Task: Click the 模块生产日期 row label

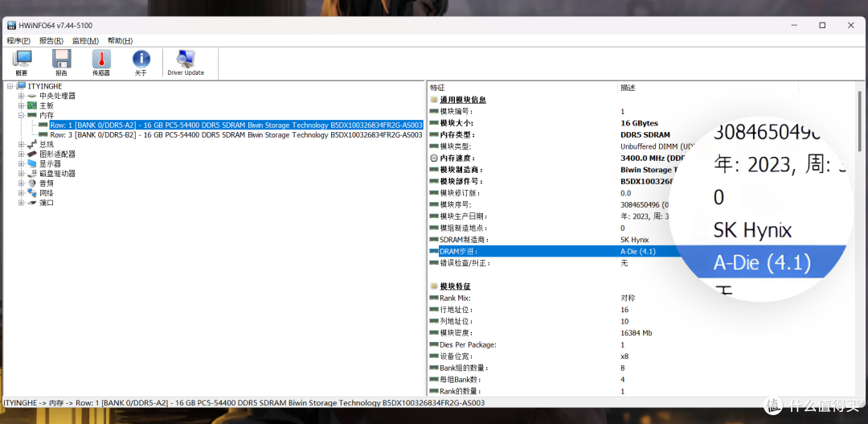Action: [x=464, y=216]
